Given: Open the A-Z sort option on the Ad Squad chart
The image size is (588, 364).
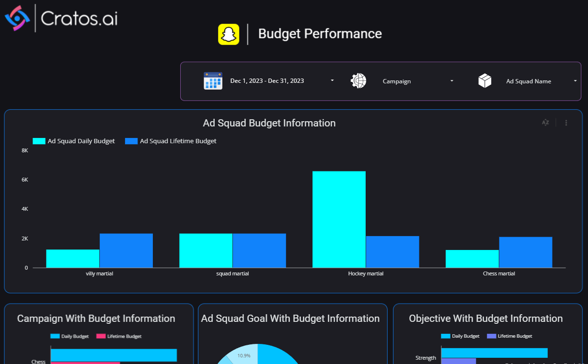Looking at the screenshot, I should pos(545,123).
